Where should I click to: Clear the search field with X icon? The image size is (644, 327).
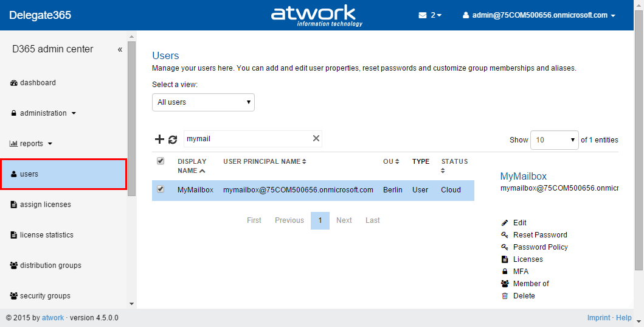[x=316, y=139]
